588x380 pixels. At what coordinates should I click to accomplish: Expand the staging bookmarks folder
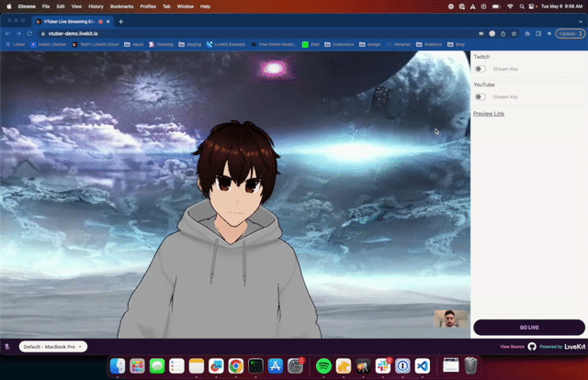[x=191, y=43]
